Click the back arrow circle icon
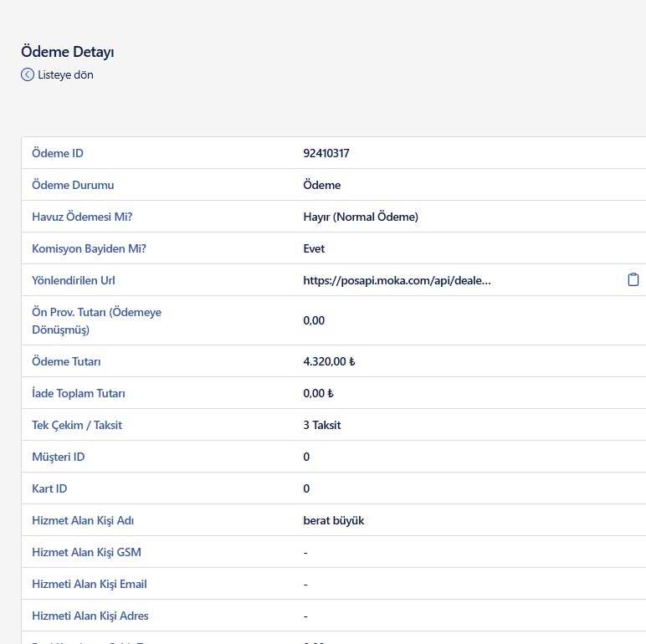Viewport: 646px width, 644px height. (x=28, y=74)
